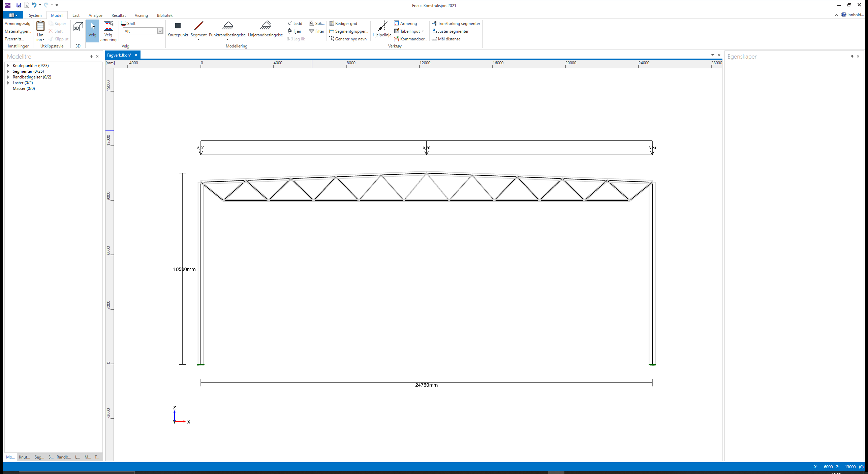Open the Punktrandbetingelse dropdown arrow
This screenshot has height=474, width=868.
coord(227,40)
